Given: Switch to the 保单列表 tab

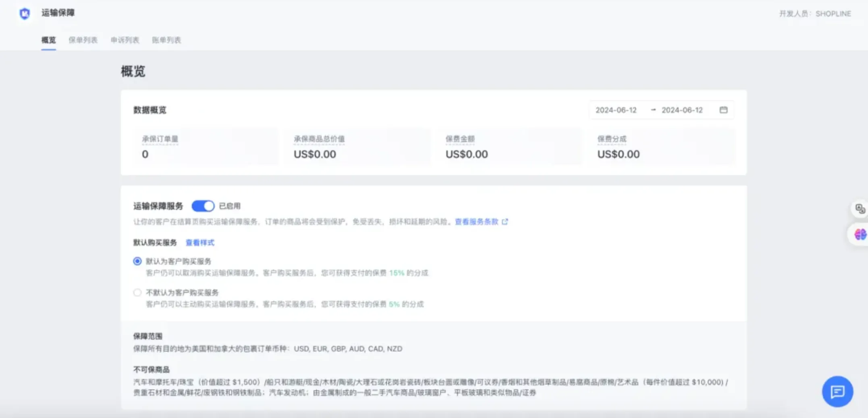Looking at the screenshot, I should tap(83, 40).
